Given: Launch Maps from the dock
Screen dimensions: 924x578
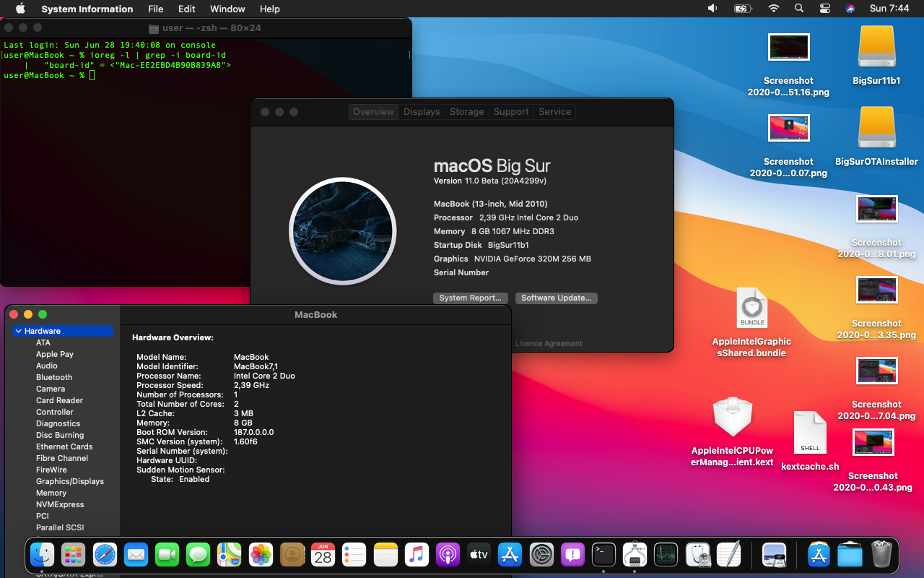Looking at the screenshot, I should click(x=230, y=555).
